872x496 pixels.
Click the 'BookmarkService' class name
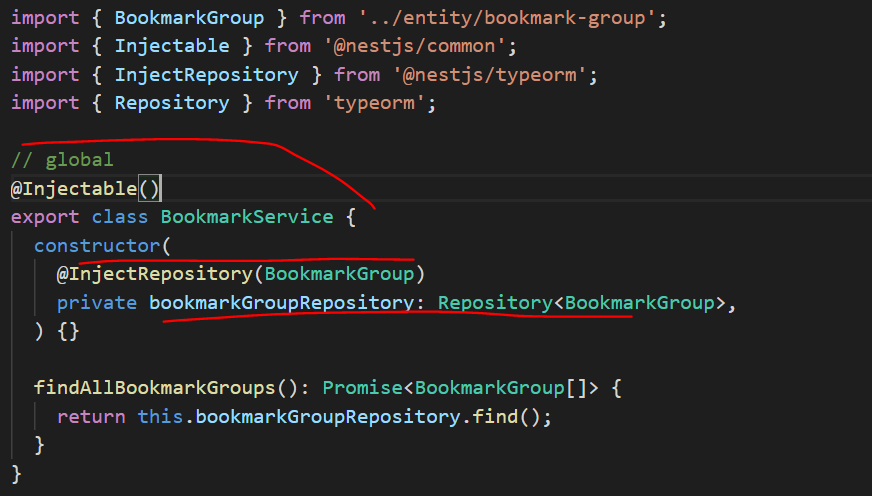[x=247, y=217]
